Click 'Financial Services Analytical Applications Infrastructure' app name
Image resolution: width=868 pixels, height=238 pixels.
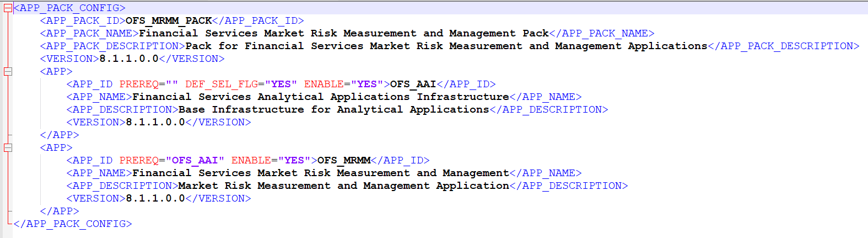point(321,97)
